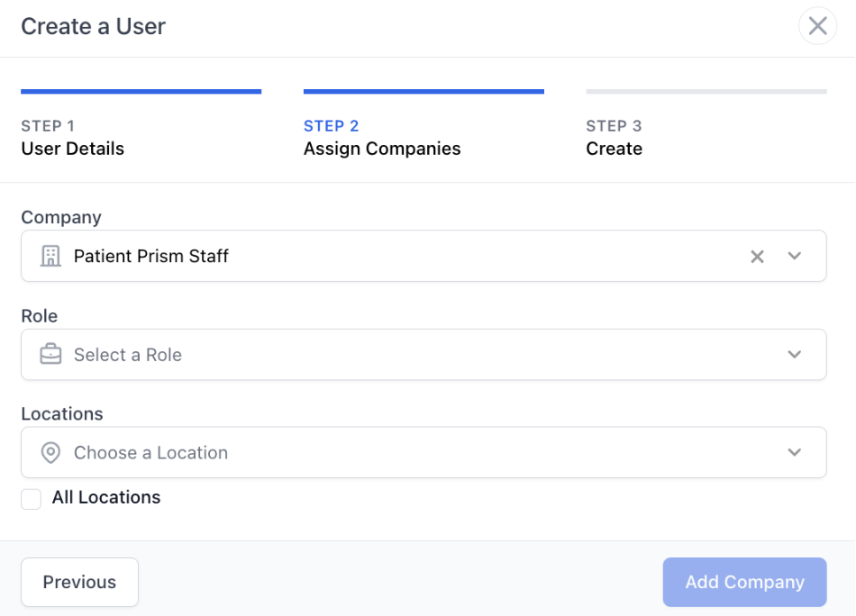The image size is (856, 616).
Task: Open the Select a Role dropdown
Action: [x=423, y=355]
